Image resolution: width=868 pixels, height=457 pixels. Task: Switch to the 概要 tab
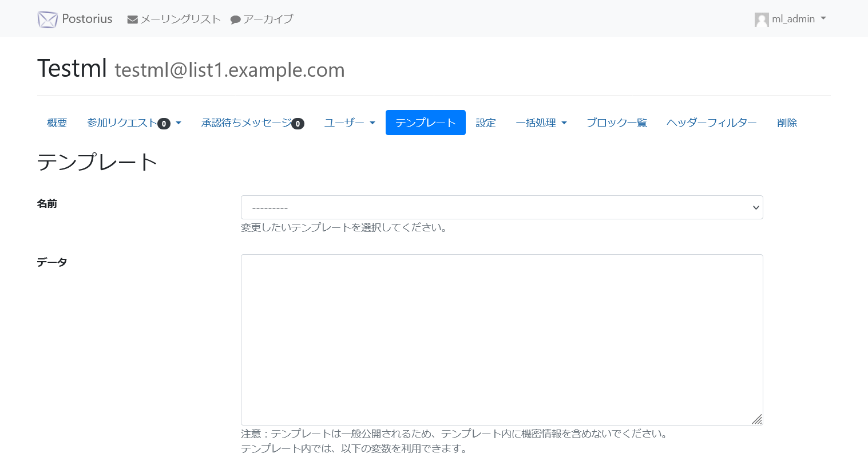tap(57, 123)
